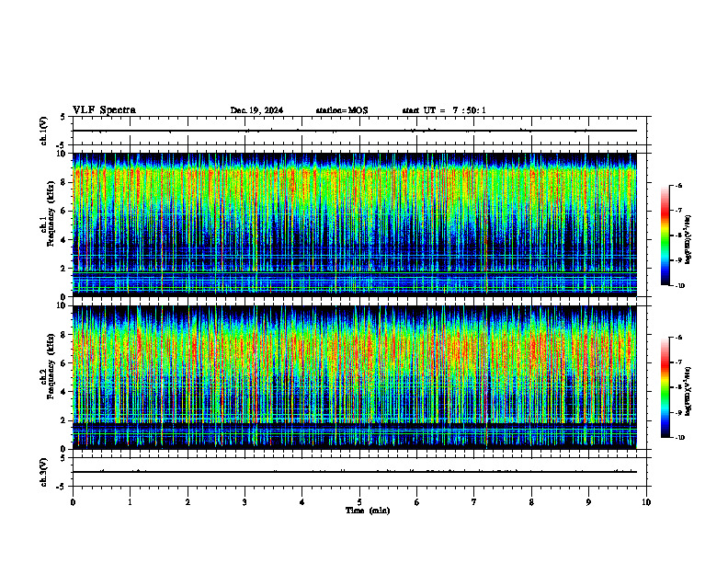Click the date 'Dec. 19, 2024'
728x563 pixels.
pyautogui.click(x=256, y=110)
